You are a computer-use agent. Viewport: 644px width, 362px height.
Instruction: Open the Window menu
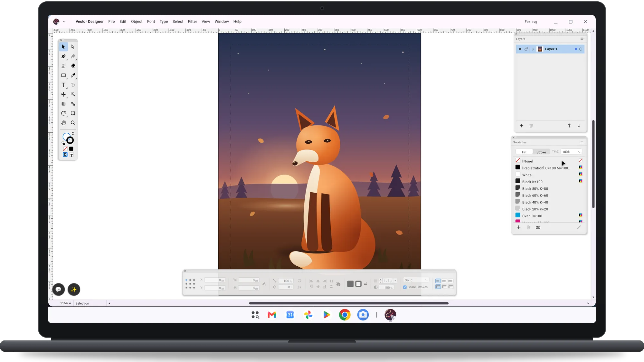[x=222, y=22]
